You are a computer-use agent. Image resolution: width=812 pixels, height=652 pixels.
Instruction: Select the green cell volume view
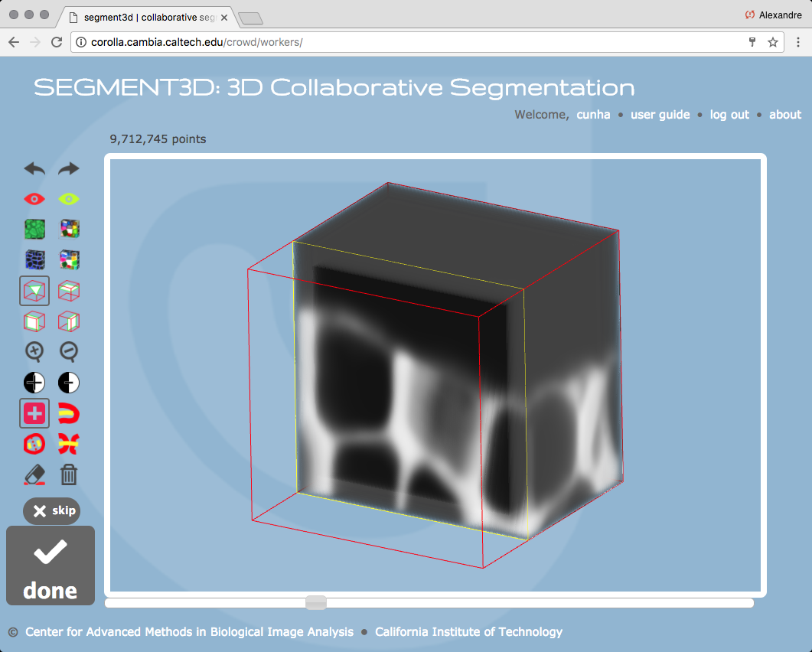[34, 229]
